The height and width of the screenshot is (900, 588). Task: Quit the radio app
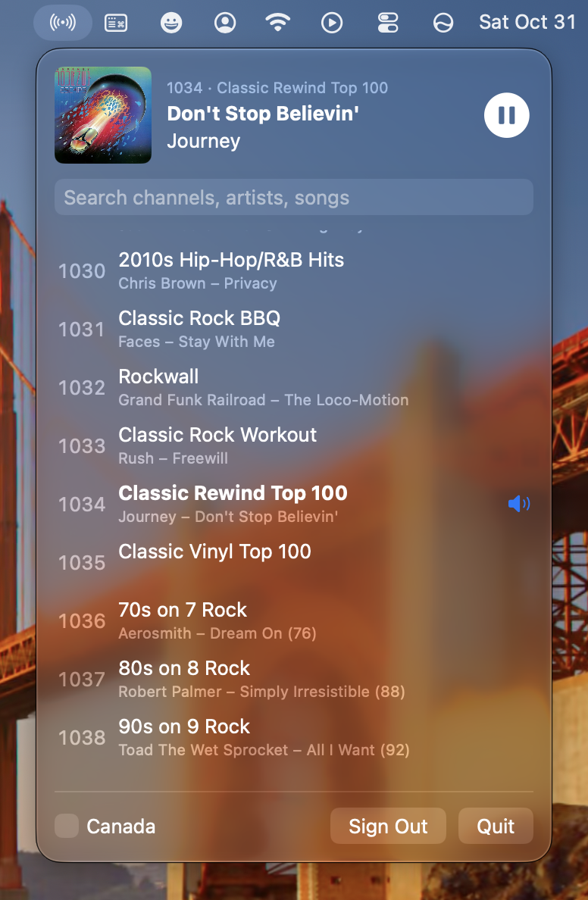(x=496, y=826)
